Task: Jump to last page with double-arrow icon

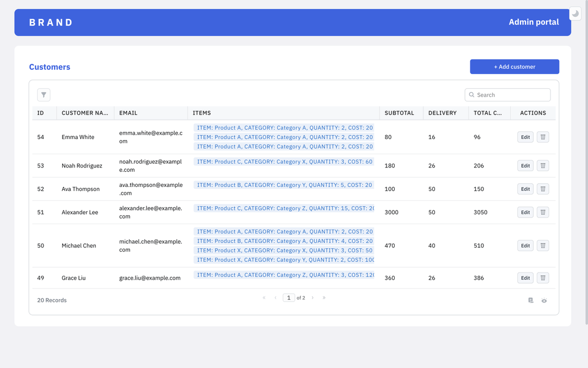Action: tap(324, 298)
